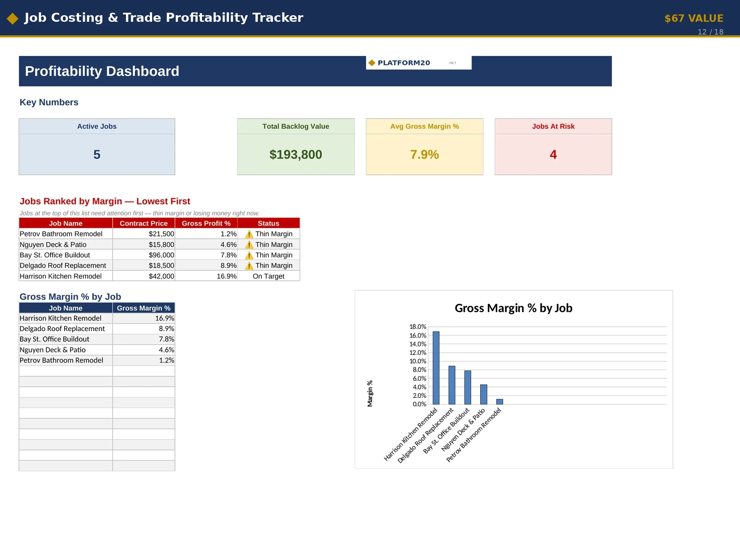740x560 pixels.
Task: Click the Gross Margin % column header
Action: click(x=143, y=308)
